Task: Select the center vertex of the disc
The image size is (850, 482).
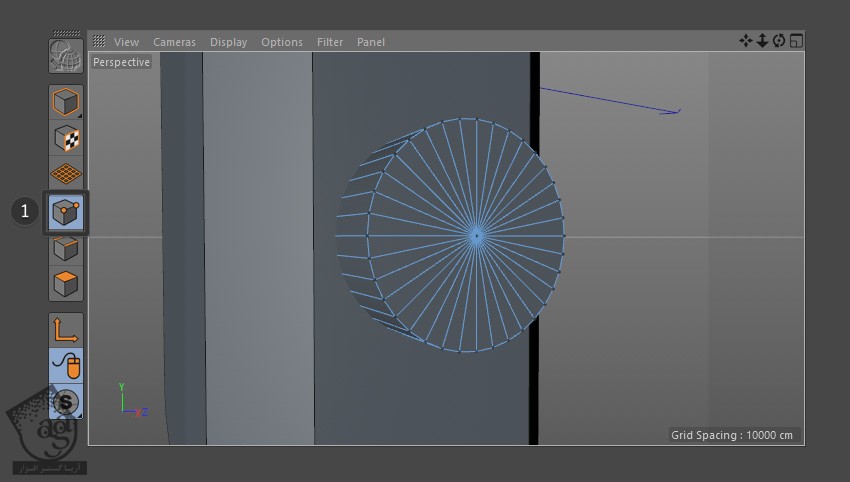Action: pos(477,236)
